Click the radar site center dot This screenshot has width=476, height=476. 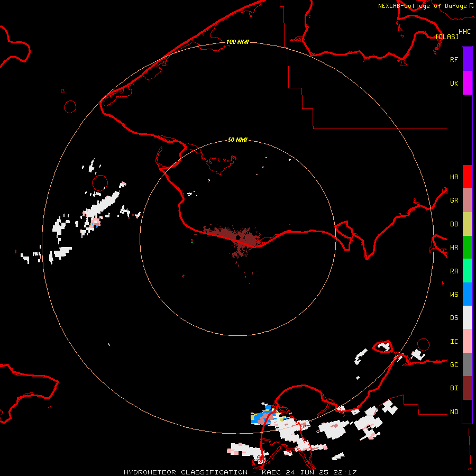coord(238,237)
